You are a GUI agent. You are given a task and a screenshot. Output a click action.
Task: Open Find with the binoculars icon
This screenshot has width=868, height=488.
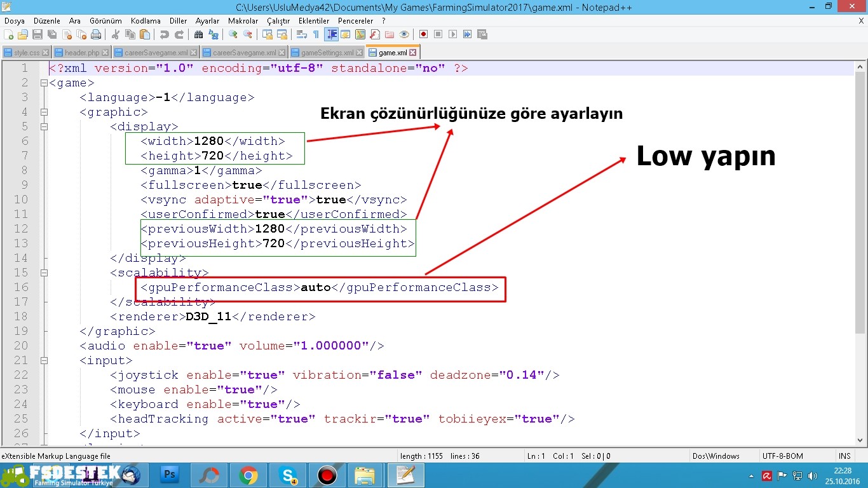click(198, 34)
